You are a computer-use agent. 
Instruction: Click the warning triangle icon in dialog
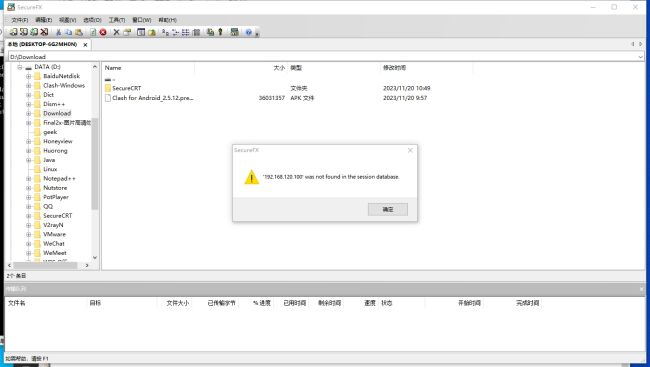pyautogui.click(x=251, y=177)
